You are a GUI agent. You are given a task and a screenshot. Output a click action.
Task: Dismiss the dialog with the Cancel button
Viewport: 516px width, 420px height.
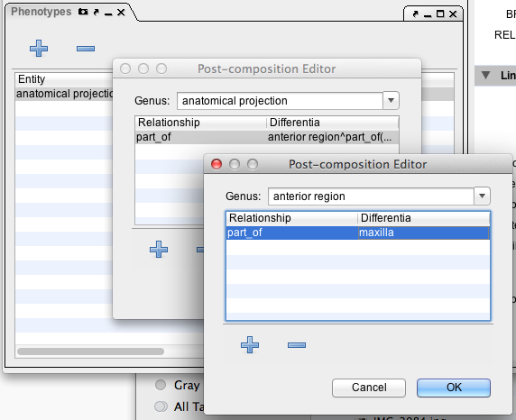coord(369,388)
